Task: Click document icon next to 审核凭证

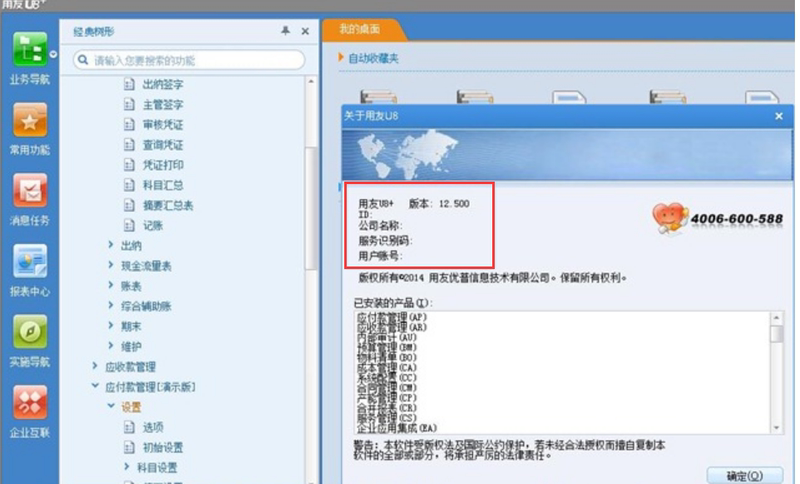Action: 130,124
